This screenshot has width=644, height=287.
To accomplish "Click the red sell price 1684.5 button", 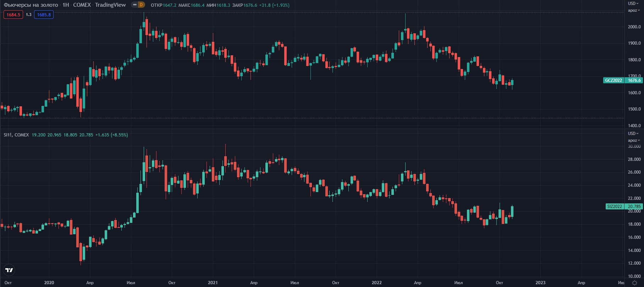I will click(x=13, y=15).
